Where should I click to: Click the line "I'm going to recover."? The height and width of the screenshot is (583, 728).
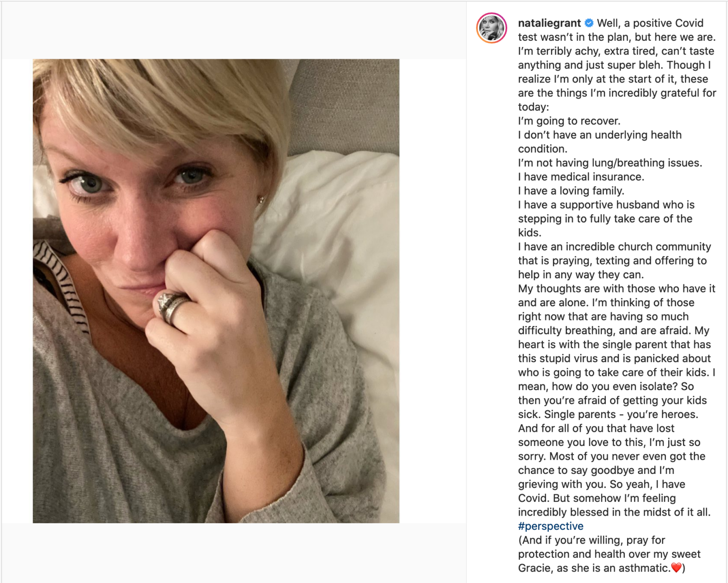(x=569, y=121)
